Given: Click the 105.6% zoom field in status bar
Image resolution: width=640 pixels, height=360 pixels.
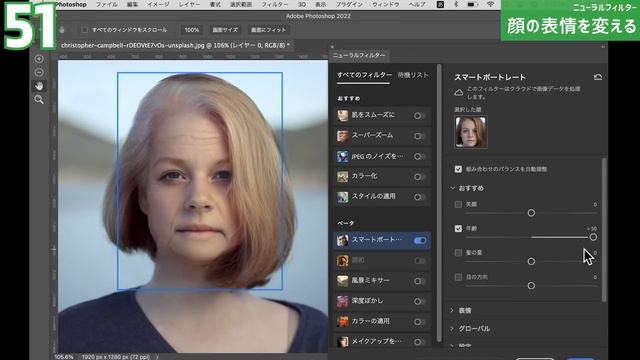Looking at the screenshot, I should [x=64, y=357].
